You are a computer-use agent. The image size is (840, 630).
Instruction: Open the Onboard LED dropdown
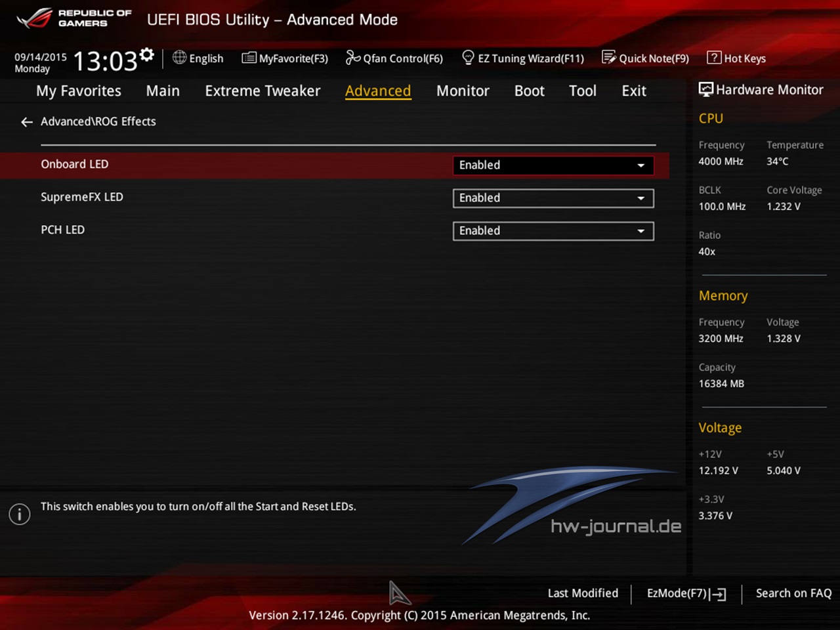coord(553,165)
